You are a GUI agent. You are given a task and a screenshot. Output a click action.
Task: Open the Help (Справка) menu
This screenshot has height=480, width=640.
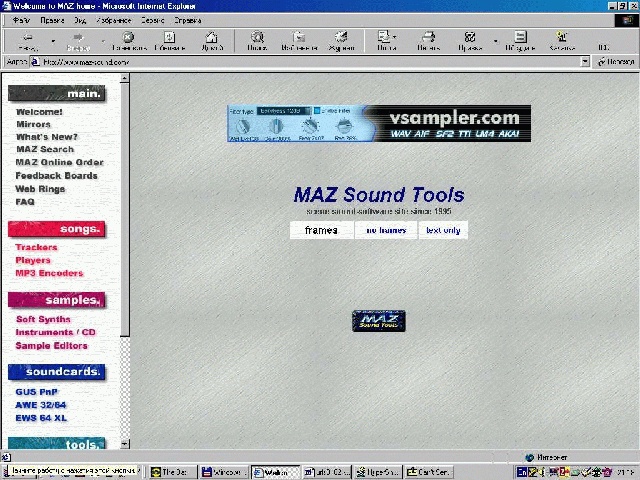coord(188,20)
